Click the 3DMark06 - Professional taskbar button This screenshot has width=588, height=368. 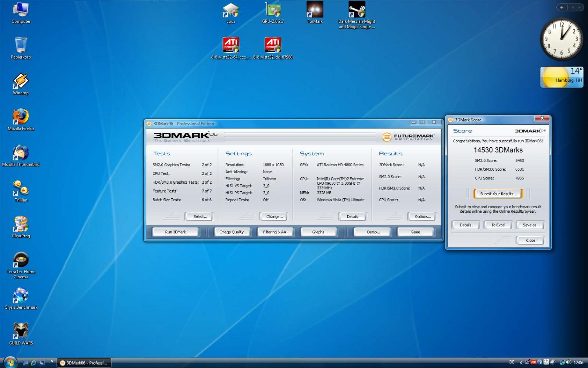[84, 363]
